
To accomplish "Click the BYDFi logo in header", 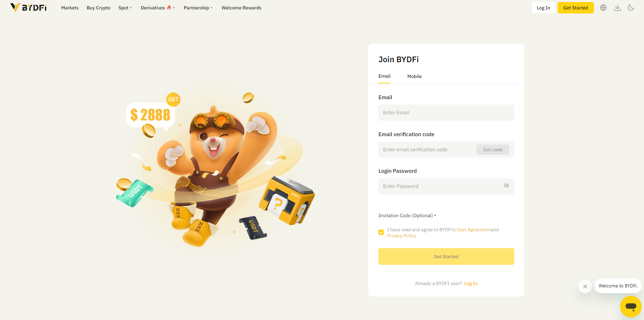I will click(x=28, y=7).
